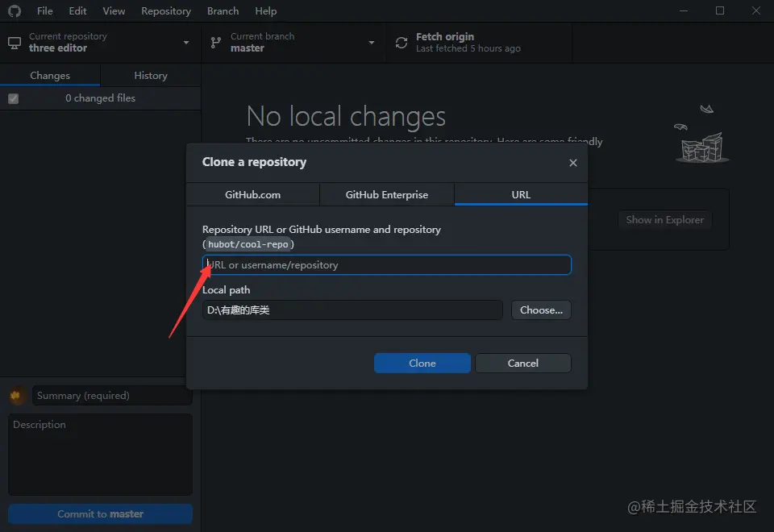Click Fetch origin button text
Screen dimensions: 774x532
pyautogui.click(x=445, y=36)
